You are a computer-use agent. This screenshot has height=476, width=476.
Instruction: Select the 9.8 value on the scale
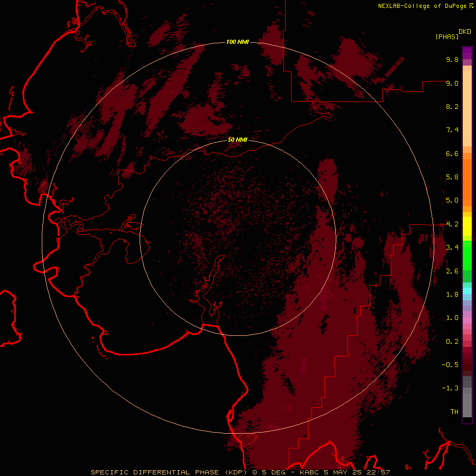click(452, 59)
